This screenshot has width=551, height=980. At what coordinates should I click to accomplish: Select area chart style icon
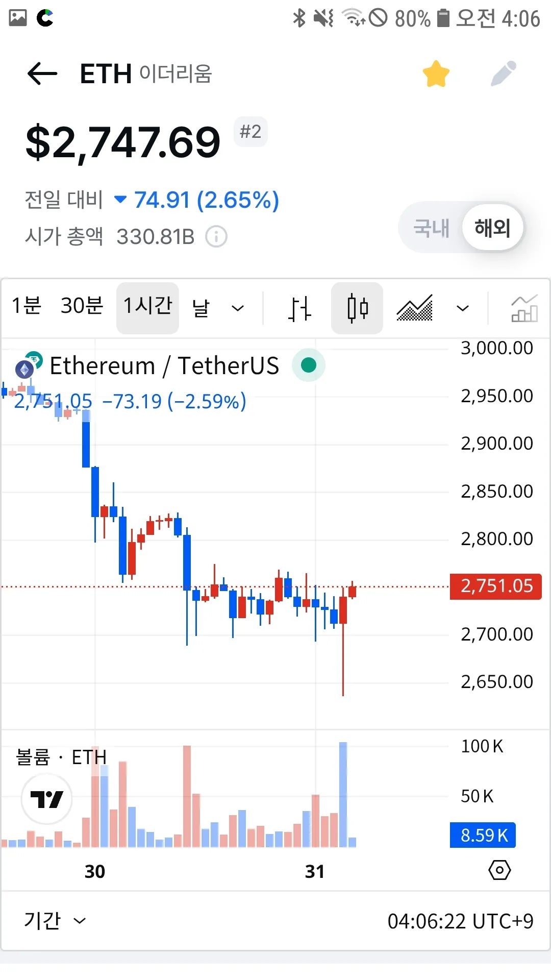click(x=414, y=308)
